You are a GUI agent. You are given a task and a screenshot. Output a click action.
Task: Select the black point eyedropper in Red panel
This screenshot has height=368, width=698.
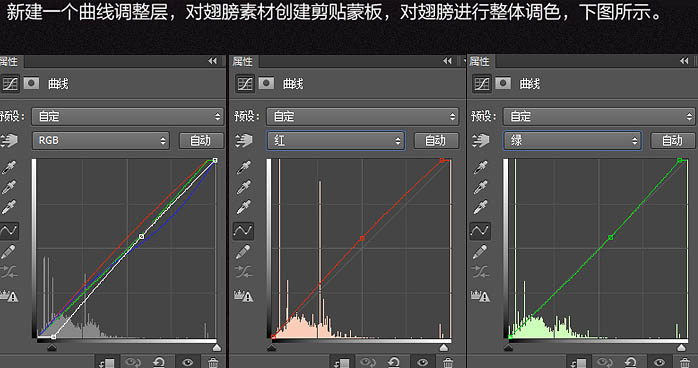pyautogui.click(x=243, y=167)
